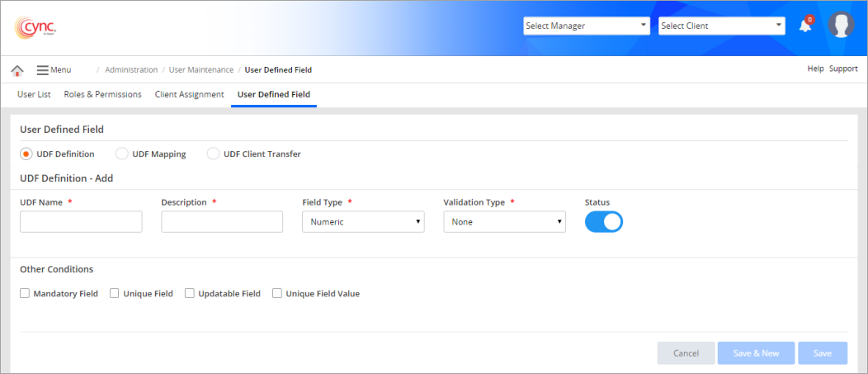The image size is (868, 374).
Task: Enable the Mandatory Field checkbox
Action: (x=25, y=293)
